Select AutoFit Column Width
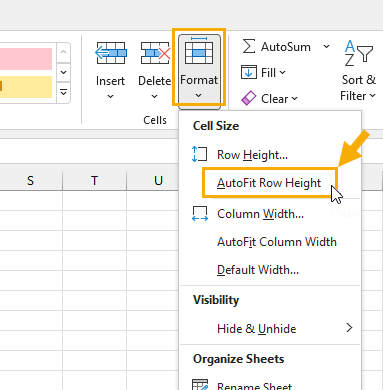383x390 pixels. [x=270, y=242]
